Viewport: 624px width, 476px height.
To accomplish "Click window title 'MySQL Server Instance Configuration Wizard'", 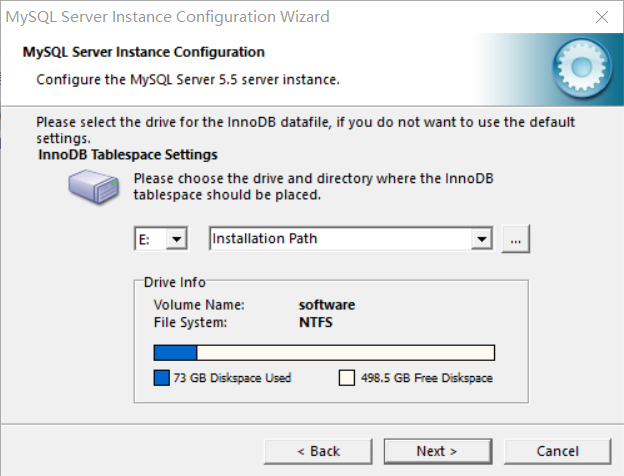I will (168, 17).
